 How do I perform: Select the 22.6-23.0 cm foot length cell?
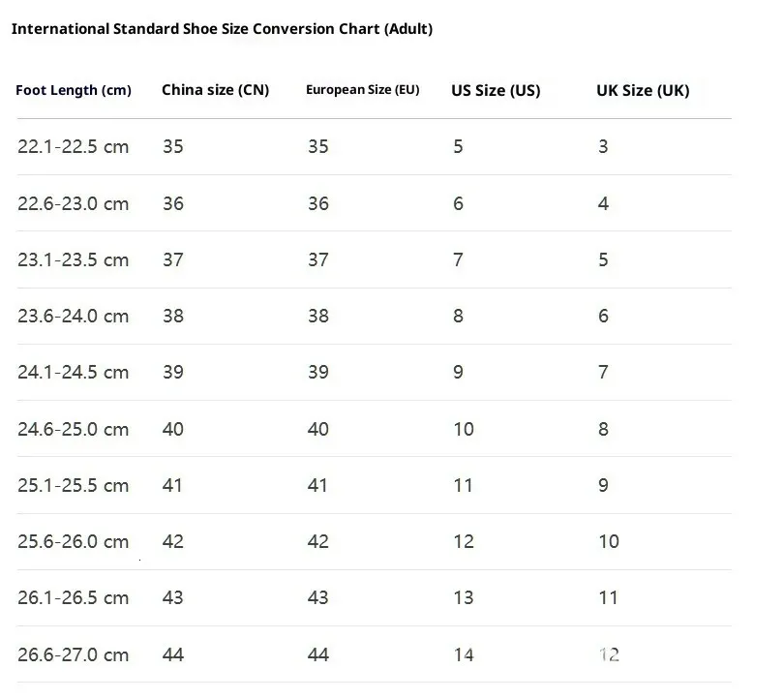click(x=73, y=204)
